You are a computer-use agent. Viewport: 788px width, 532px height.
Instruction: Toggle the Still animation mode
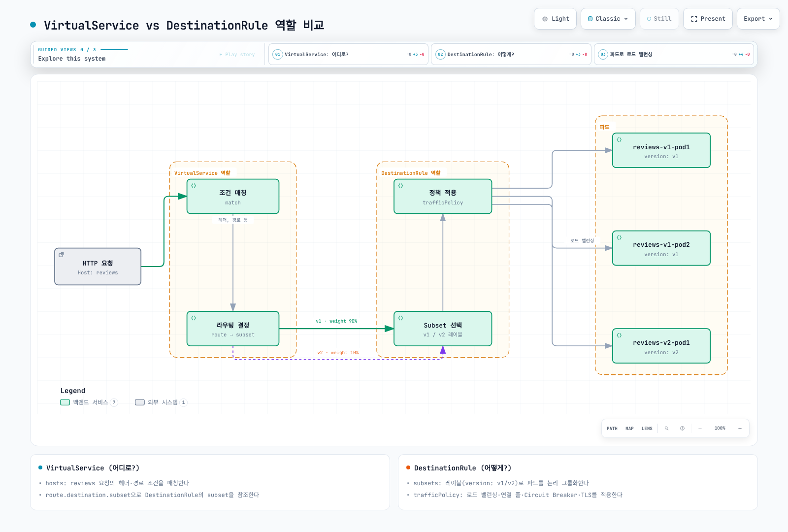[659, 19]
